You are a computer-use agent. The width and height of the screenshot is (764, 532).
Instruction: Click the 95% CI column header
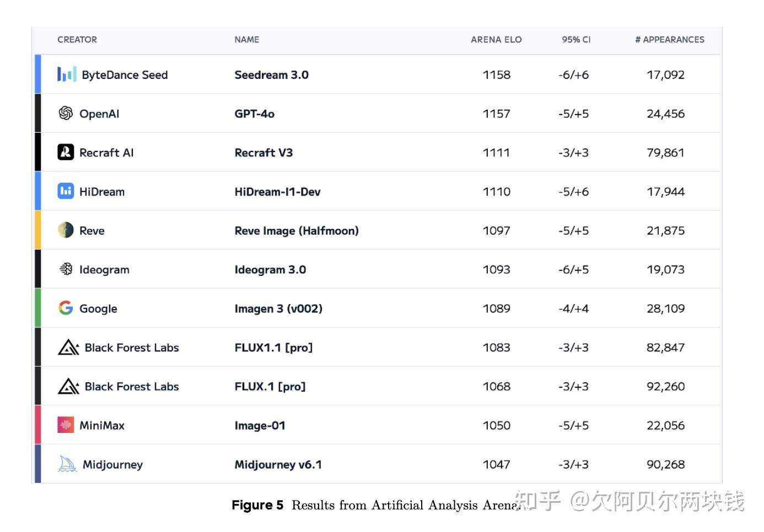pyautogui.click(x=576, y=40)
